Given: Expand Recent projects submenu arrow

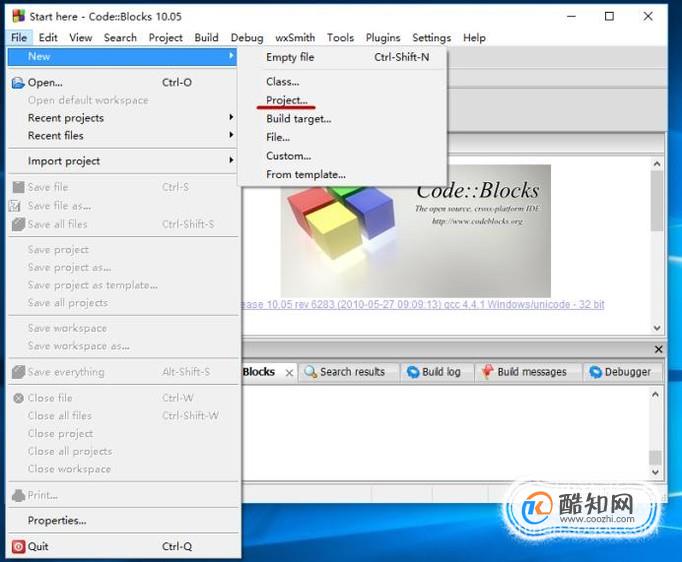Looking at the screenshot, I should click(x=231, y=117).
